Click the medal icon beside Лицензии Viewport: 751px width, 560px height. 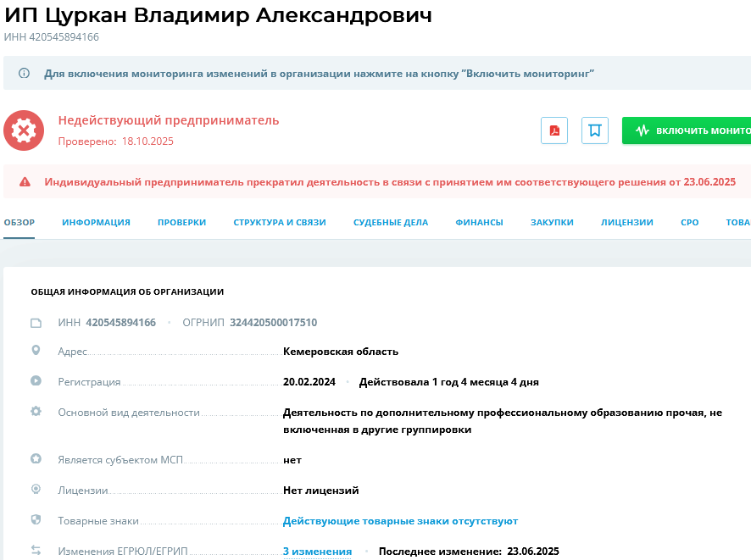(x=35, y=489)
